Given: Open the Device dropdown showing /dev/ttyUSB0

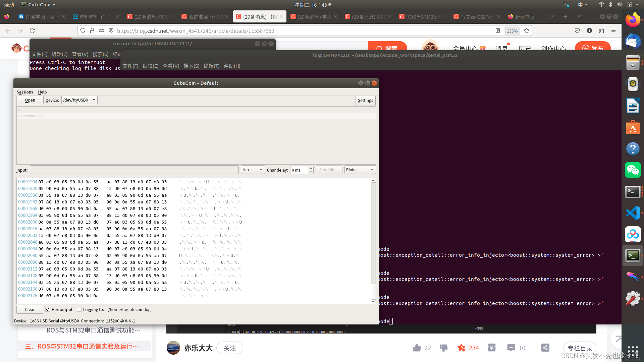Looking at the screenshot, I should (x=79, y=100).
